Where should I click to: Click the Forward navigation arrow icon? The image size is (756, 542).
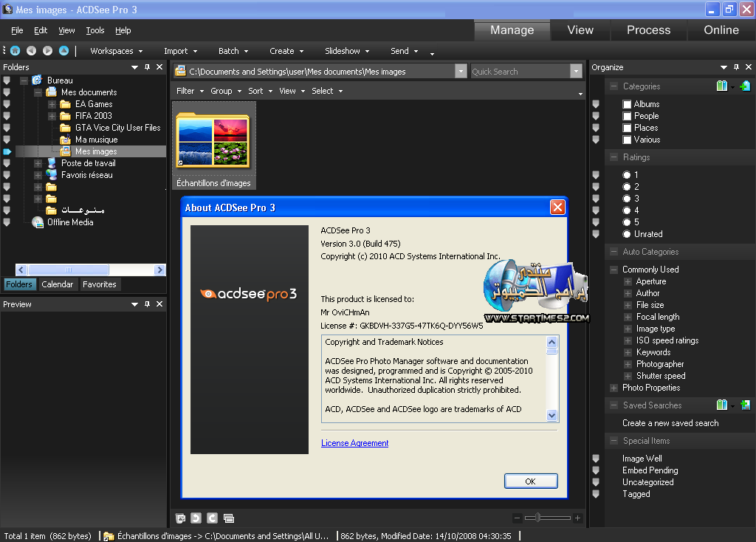[x=47, y=51]
